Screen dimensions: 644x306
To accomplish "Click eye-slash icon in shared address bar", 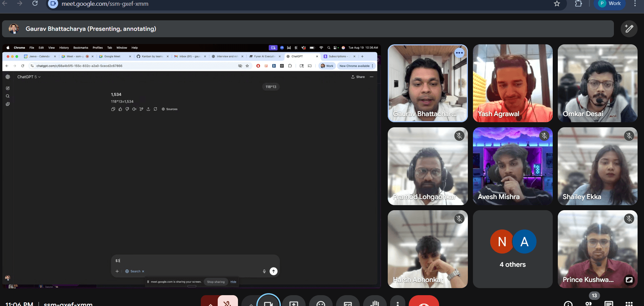I will coord(240,66).
